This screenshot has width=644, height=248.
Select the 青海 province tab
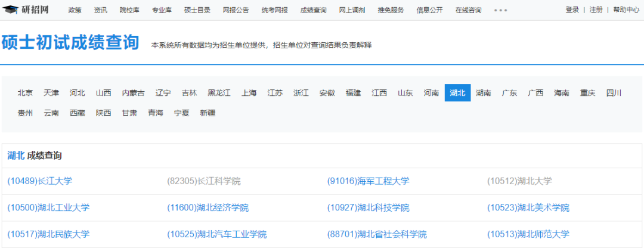pos(156,113)
